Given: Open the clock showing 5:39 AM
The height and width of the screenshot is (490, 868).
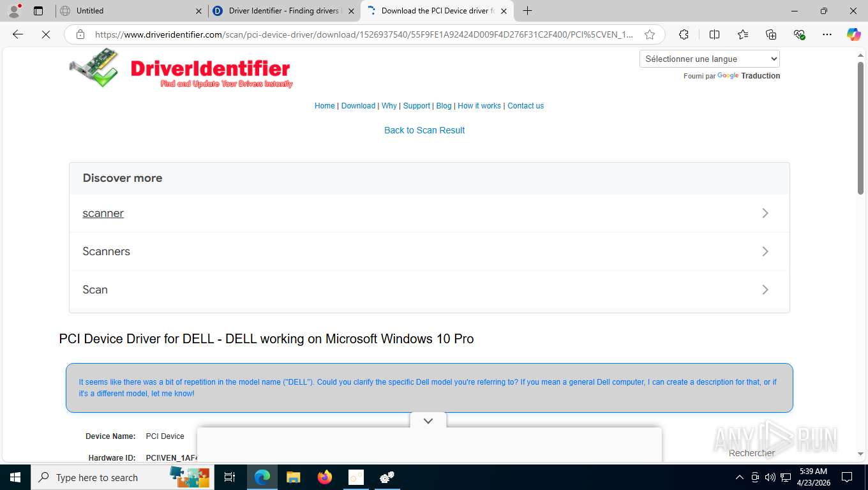Looking at the screenshot, I should point(813,477).
